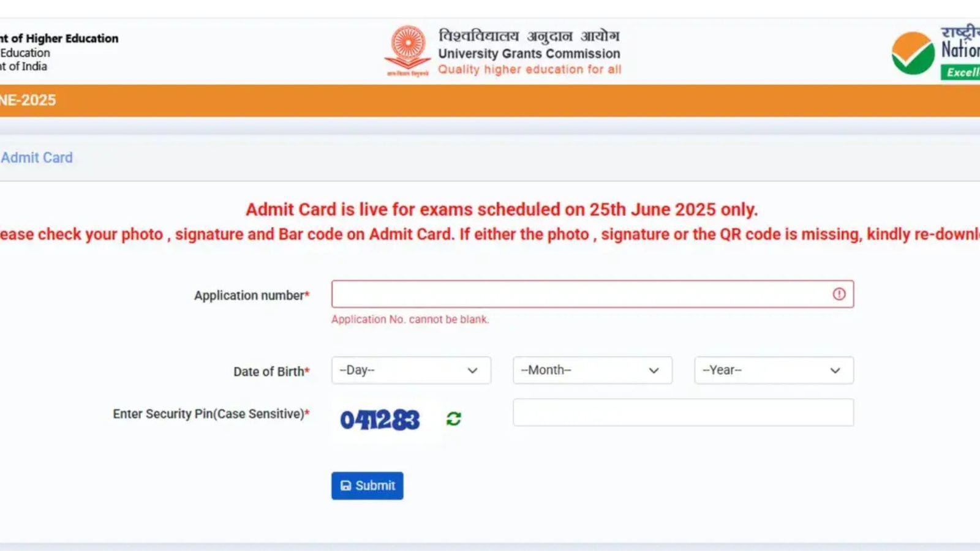This screenshot has width=980, height=551.
Task: Open the Day dropdown for Date of Birth
Action: pyautogui.click(x=410, y=370)
